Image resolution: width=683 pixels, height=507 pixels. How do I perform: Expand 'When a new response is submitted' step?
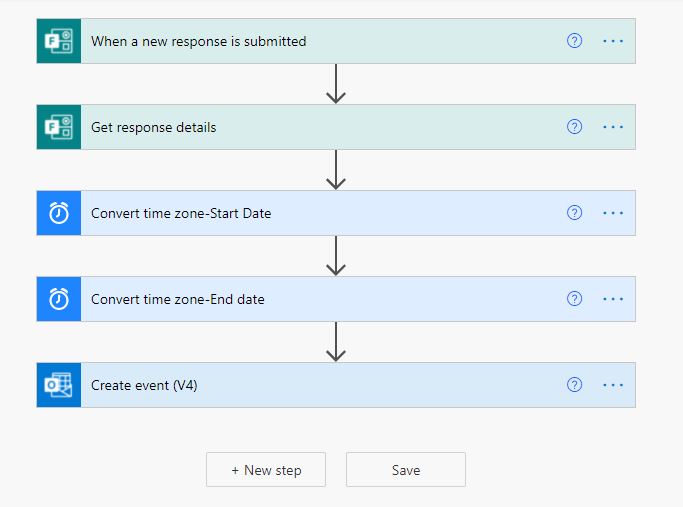[x=300, y=41]
